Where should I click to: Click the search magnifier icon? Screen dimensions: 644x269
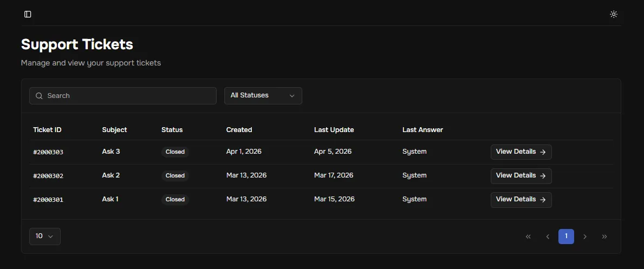click(x=39, y=96)
